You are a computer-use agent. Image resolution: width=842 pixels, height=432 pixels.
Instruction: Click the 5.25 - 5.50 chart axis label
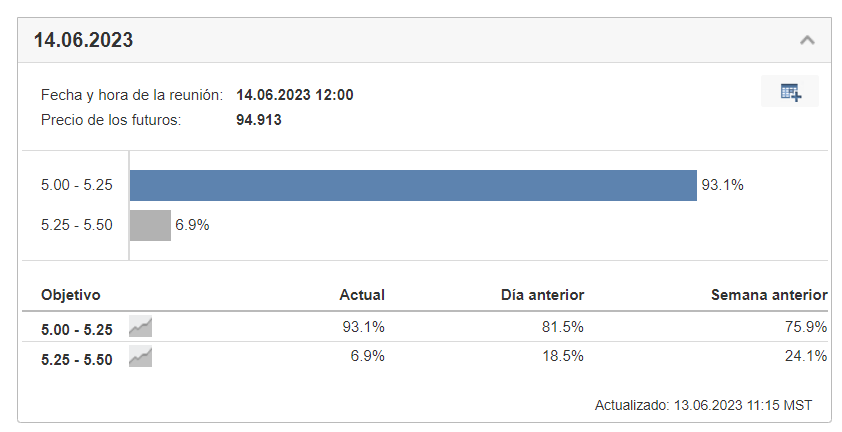click(x=77, y=225)
